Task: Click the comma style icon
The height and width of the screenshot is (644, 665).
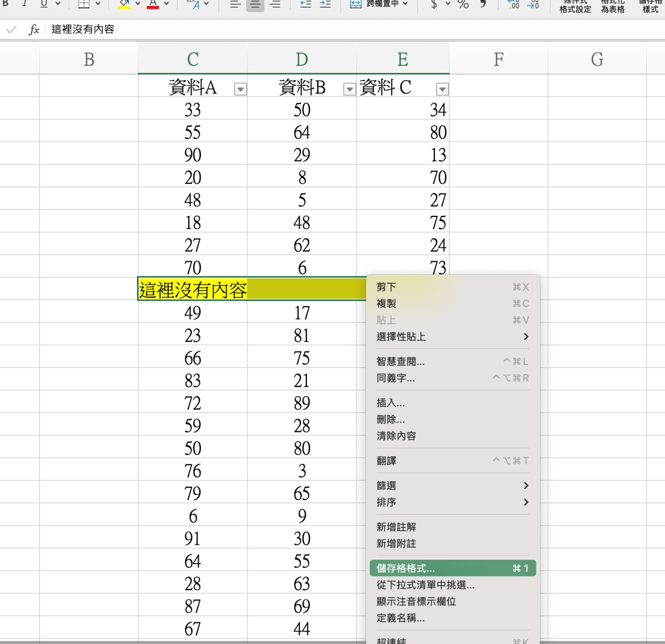Action: 483,4
